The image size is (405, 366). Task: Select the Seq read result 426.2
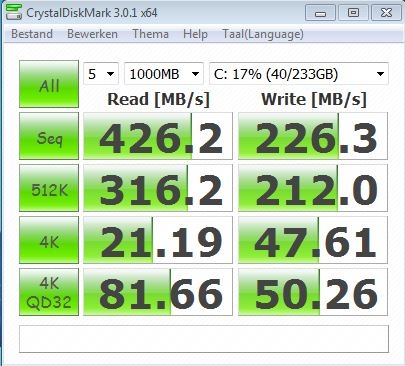158,136
